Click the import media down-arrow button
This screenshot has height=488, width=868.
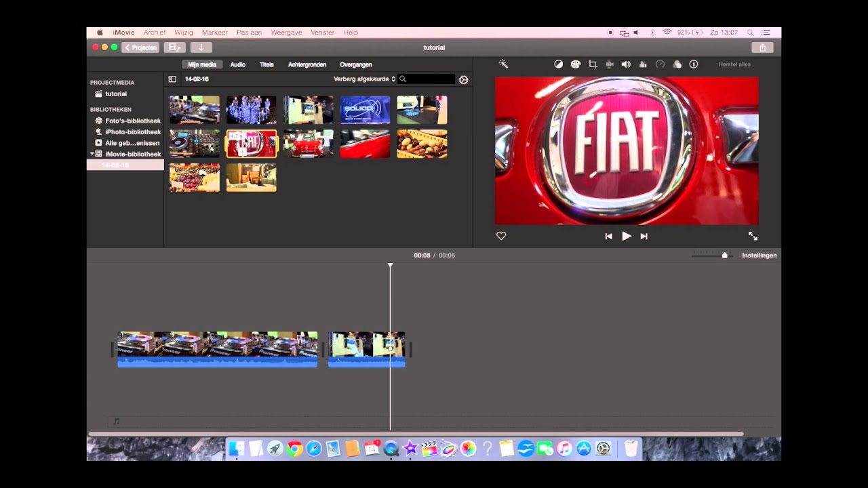click(201, 47)
